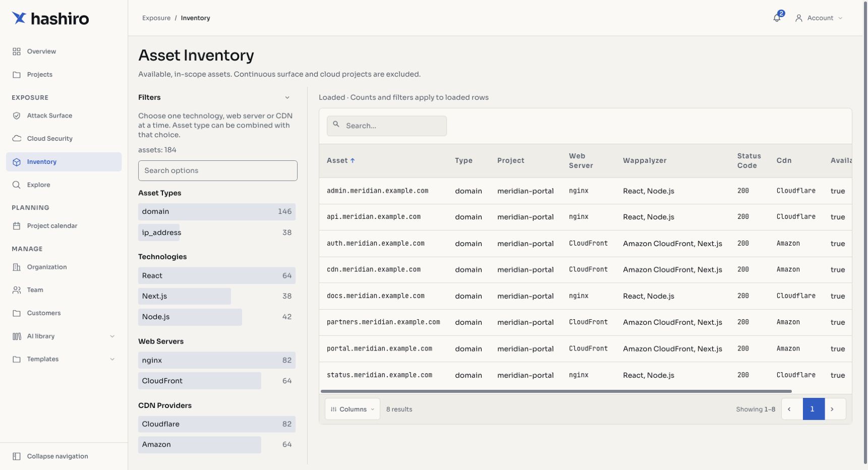868x470 pixels.
Task: Click the AI library books icon
Action: click(17, 336)
